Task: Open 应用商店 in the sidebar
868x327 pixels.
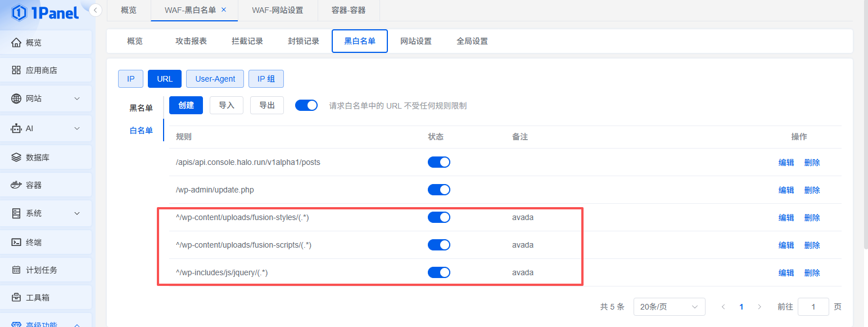Action: pyautogui.click(x=46, y=70)
